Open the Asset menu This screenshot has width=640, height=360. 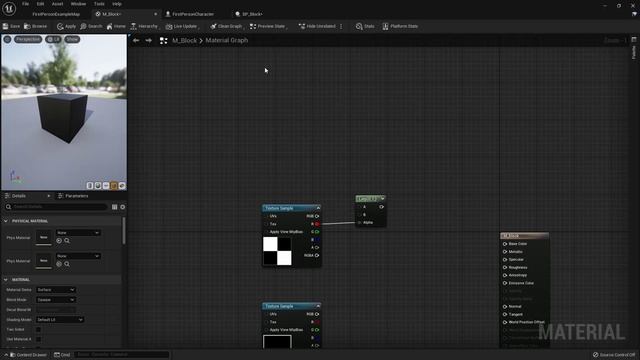[x=58, y=4]
